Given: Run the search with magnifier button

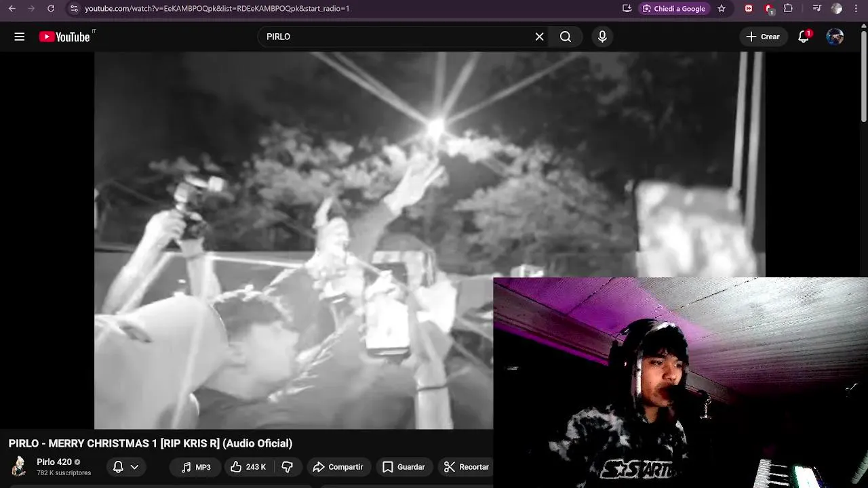Looking at the screenshot, I should click(x=566, y=37).
